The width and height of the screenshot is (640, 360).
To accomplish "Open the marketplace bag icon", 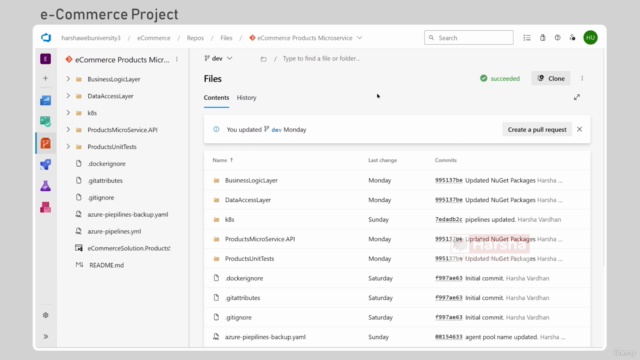I will click(x=542, y=38).
